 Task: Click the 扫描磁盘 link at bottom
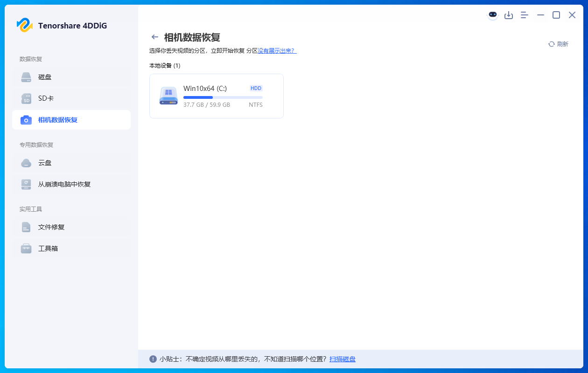(x=342, y=359)
